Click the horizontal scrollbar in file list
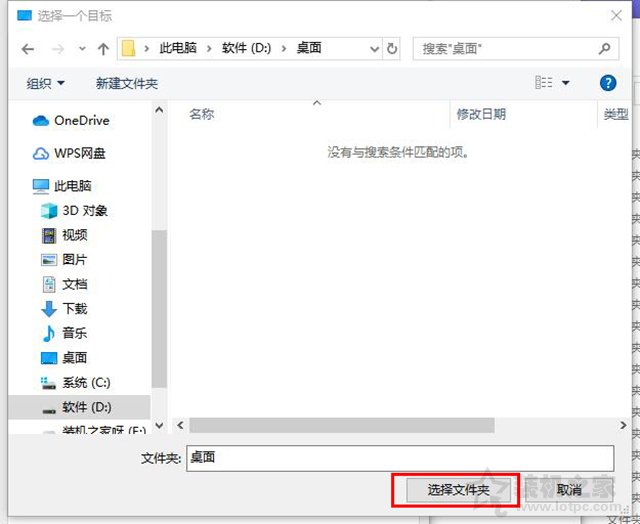Screen dimensions: 640x524 point(342,425)
